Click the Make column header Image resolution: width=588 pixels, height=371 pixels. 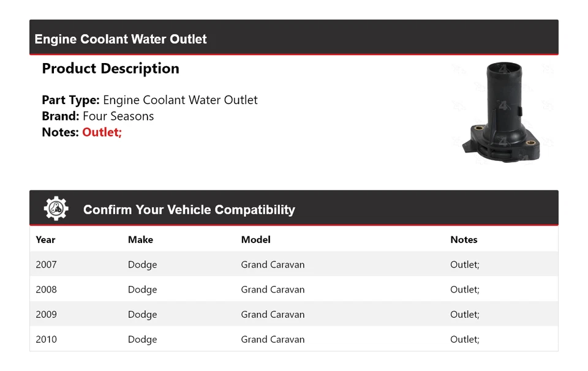pos(140,239)
